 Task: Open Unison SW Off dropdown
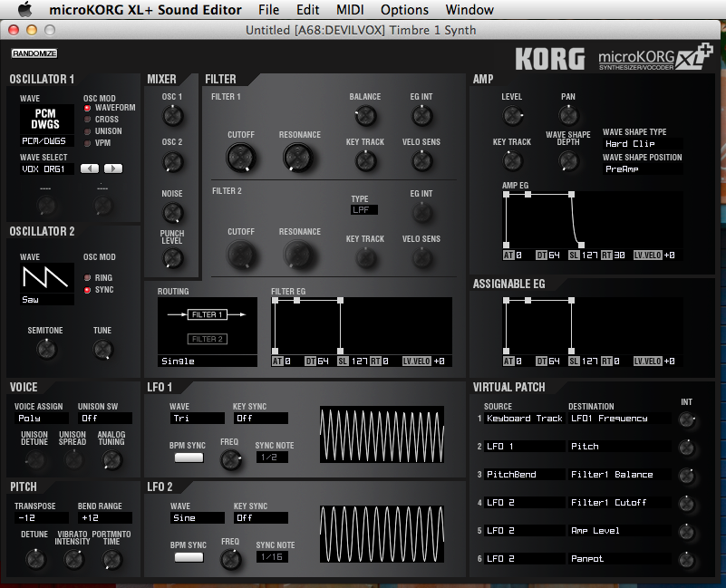(x=105, y=419)
